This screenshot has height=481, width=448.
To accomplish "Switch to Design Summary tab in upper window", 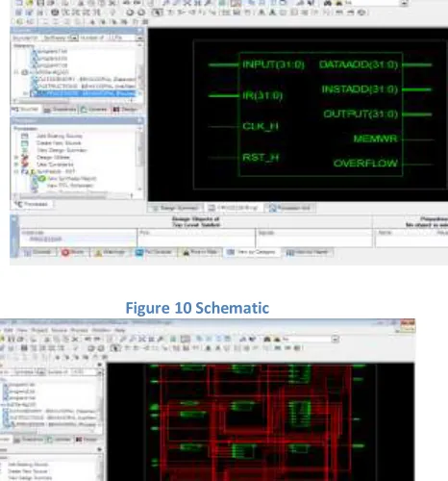I will pos(175,208).
